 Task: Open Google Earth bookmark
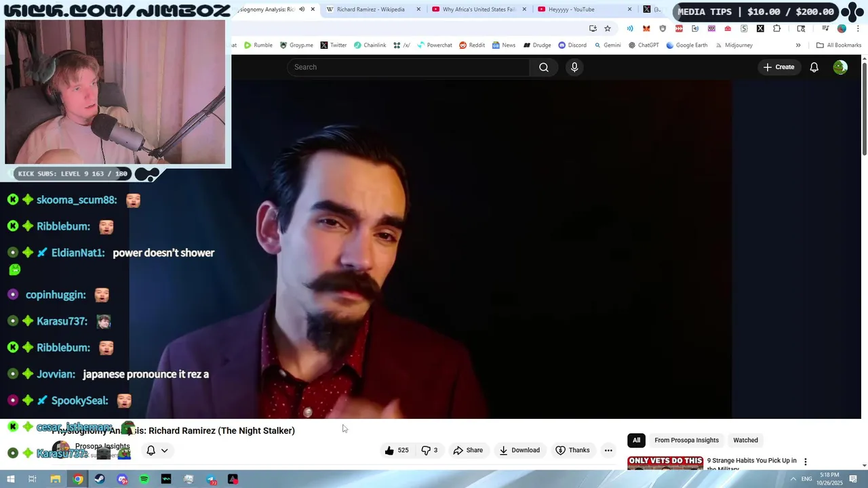point(687,45)
